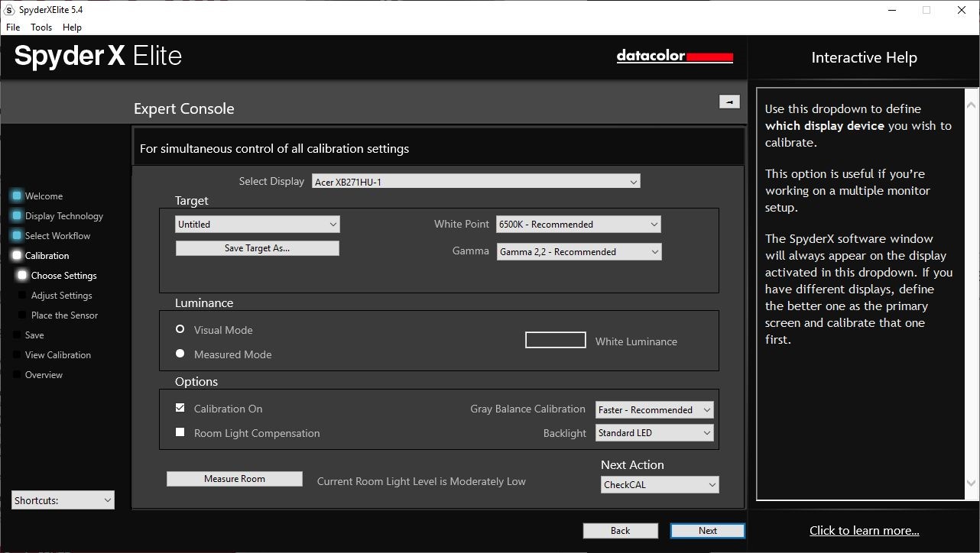Open Gray Balance Calibration dropdown
980x553 pixels.
point(654,410)
